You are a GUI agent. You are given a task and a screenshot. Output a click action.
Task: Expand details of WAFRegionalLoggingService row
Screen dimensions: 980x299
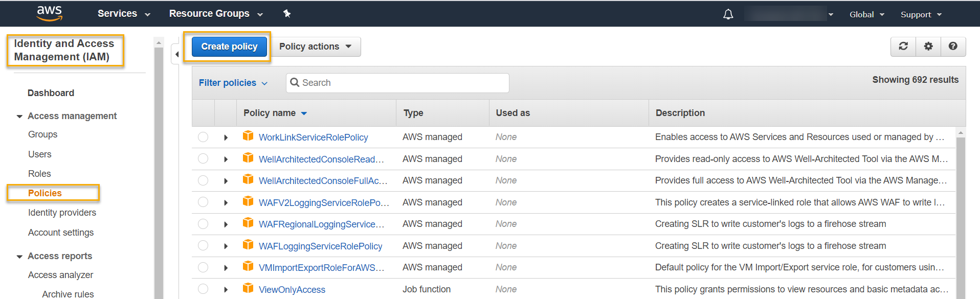226,224
